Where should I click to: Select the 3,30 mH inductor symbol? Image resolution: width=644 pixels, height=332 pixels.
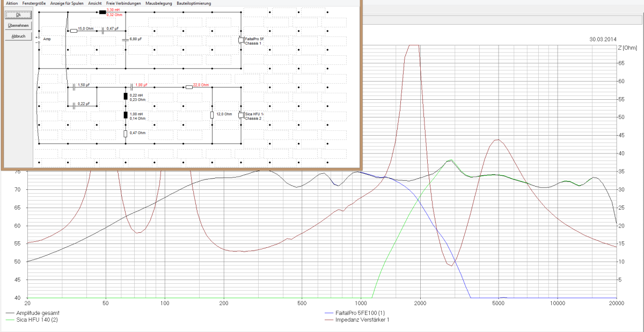(x=103, y=12)
